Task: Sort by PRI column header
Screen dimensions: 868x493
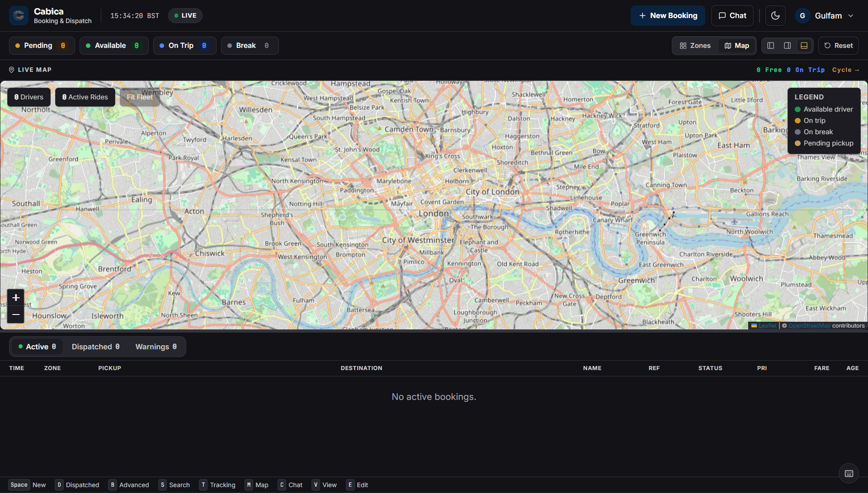Action: pos(762,368)
